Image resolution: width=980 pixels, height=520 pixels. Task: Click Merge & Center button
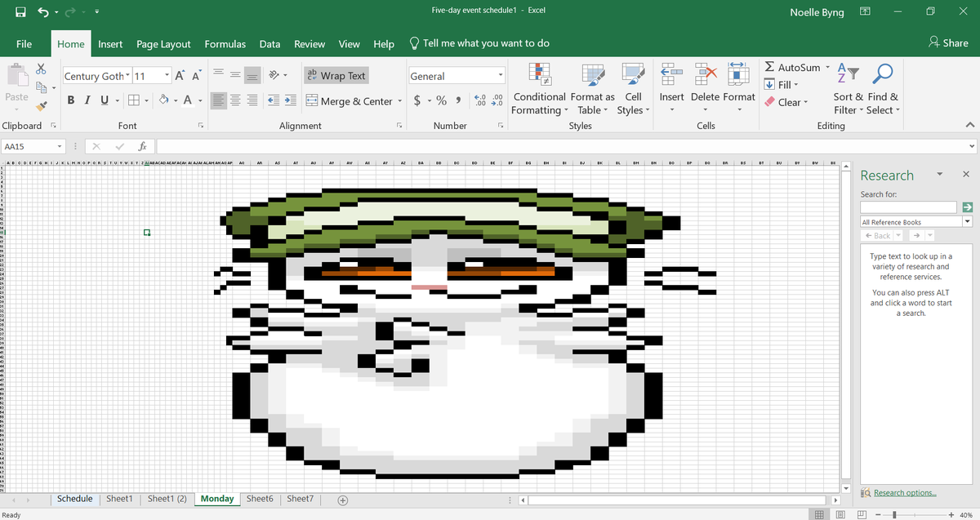[x=350, y=101]
